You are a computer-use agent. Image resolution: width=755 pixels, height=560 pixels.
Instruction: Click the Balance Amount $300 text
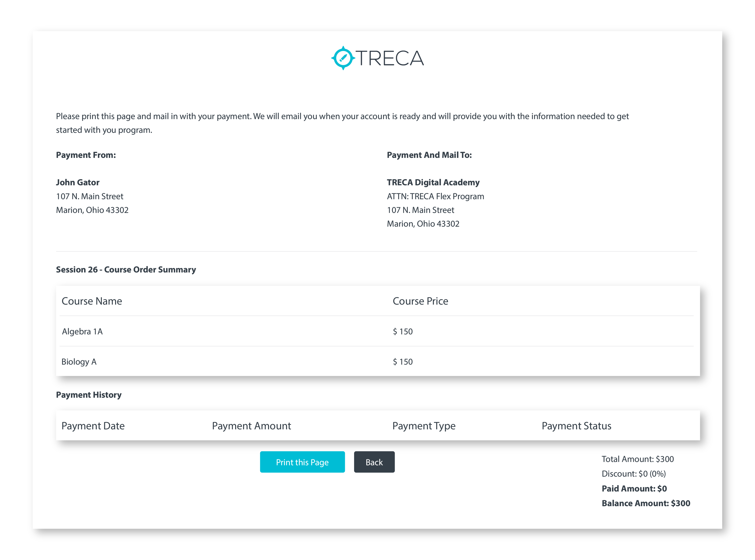[646, 503]
